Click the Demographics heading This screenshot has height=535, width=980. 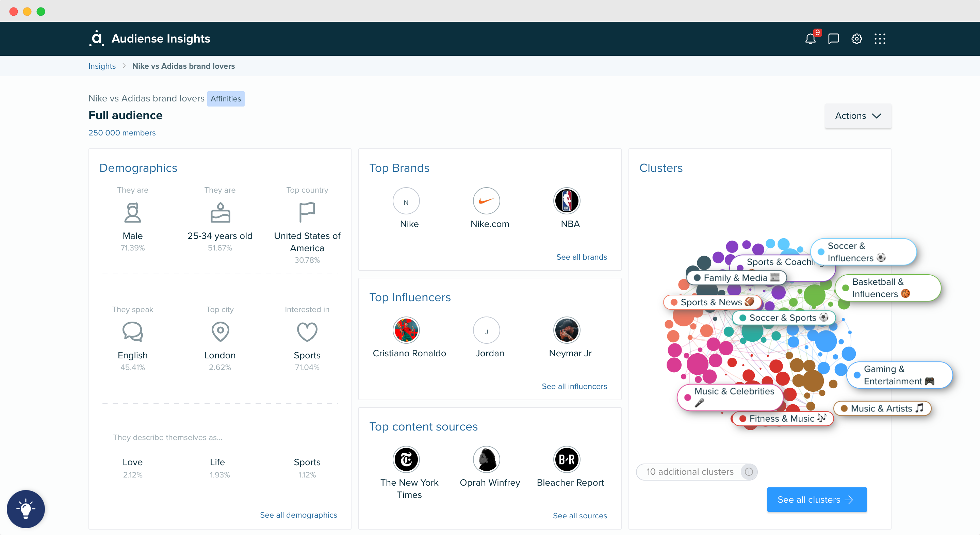(x=138, y=168)
